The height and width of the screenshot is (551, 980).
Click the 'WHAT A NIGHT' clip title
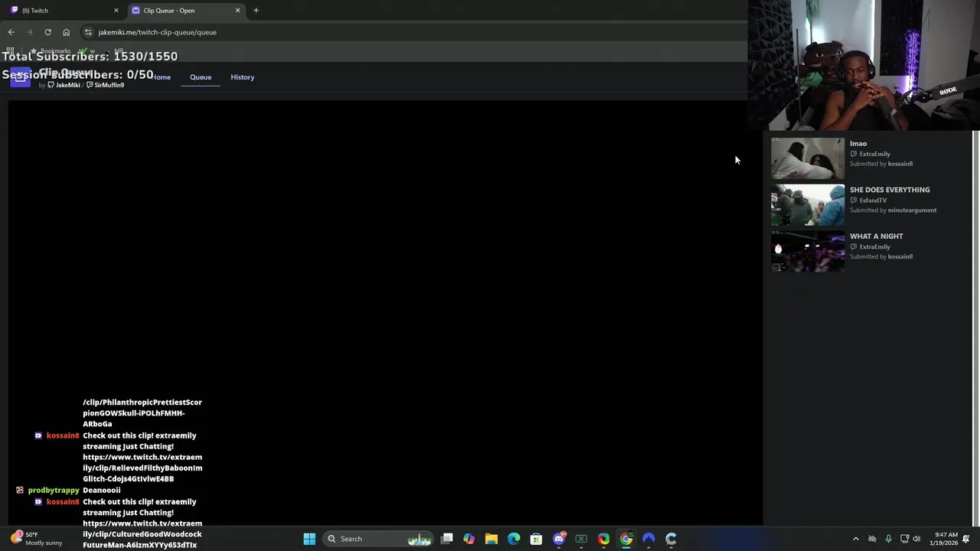pos(877,236)
